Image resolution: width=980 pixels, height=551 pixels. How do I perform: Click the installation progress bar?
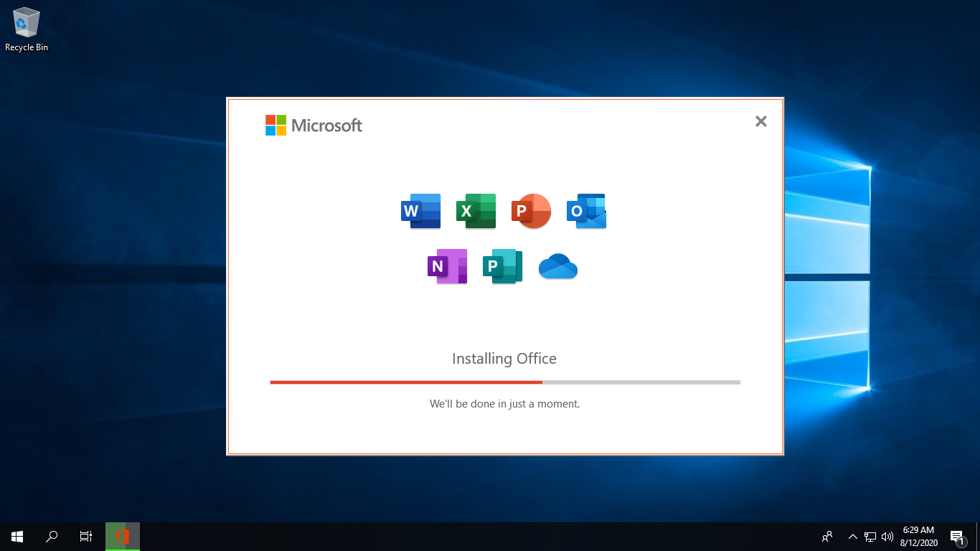coord(505,382)
